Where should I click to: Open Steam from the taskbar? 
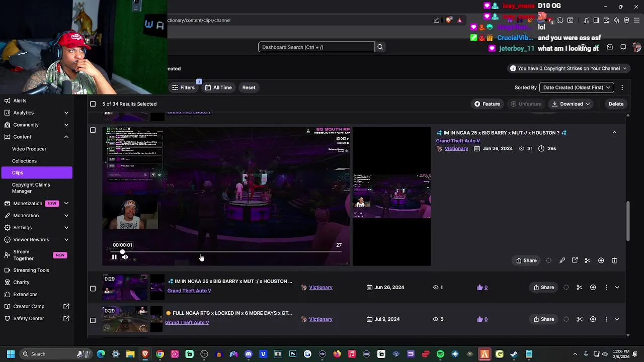tap(514, 354)
